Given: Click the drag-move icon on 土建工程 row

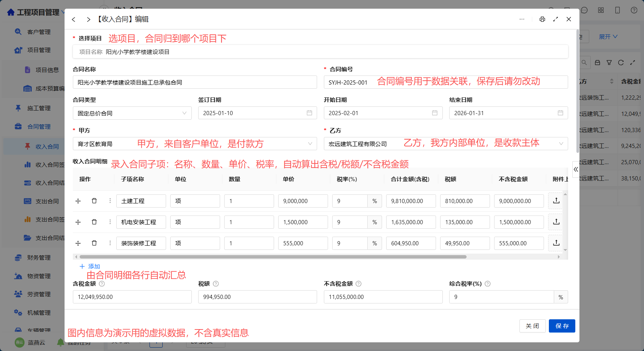Looking at the screenshot, I should pos(78,201).
